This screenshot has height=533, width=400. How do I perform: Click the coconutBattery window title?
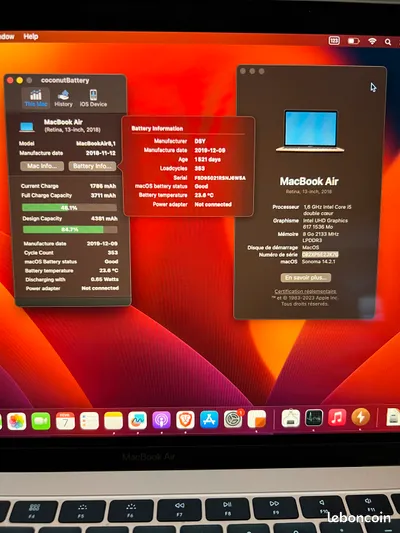point(65,81)
